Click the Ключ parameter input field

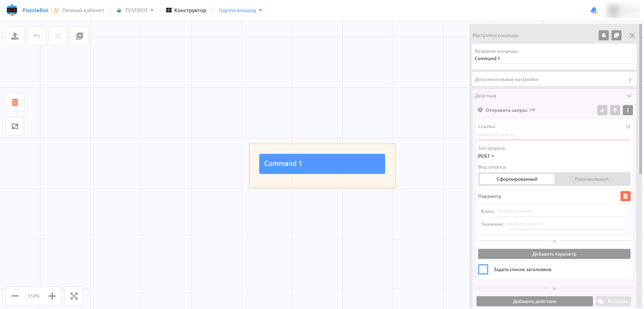point(562,211)
